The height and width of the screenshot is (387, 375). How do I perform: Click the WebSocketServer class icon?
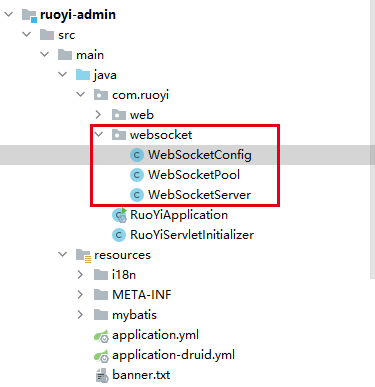click(x=137, y=195)
